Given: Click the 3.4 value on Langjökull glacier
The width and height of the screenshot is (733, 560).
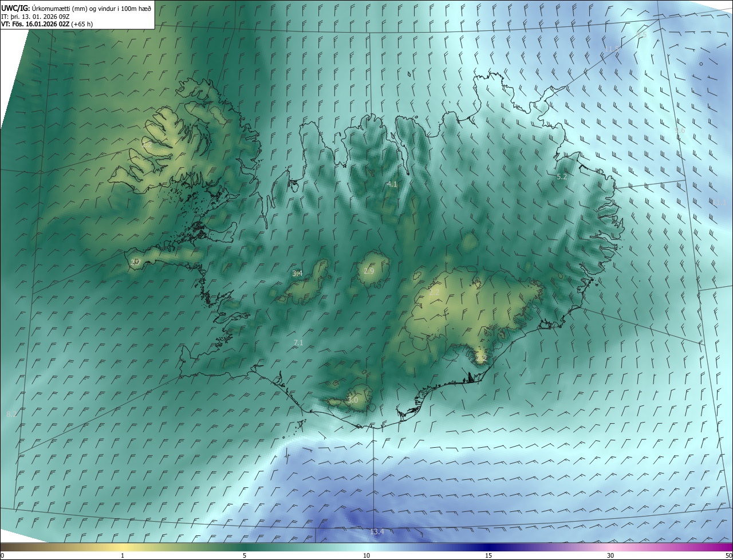Looking at the screenshot, I should coord(297,274).
